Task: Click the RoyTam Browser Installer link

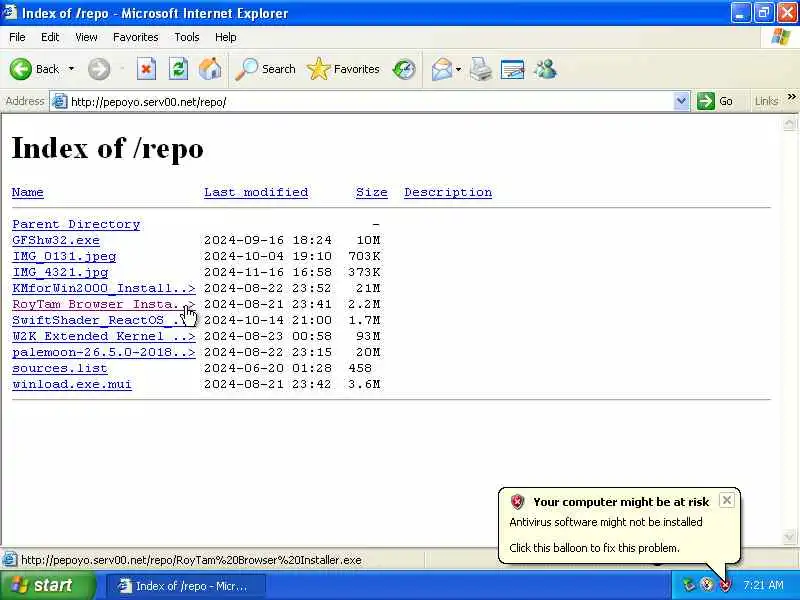Action: tap(104, 304)
